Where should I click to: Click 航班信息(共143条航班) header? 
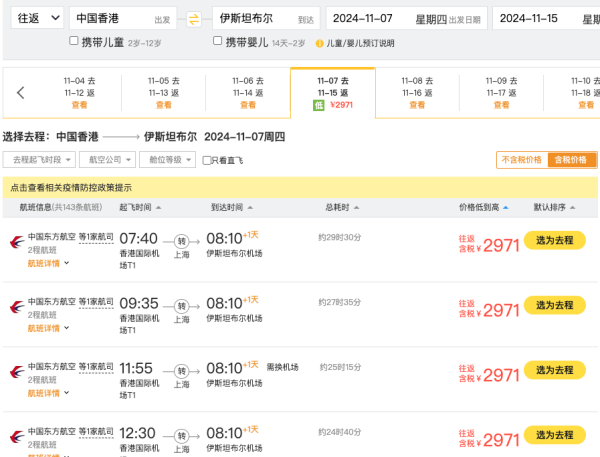coord(61,207)
